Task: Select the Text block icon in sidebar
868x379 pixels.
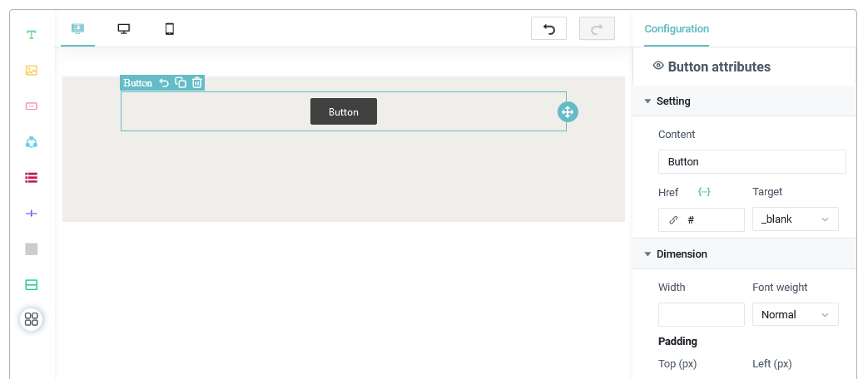Action: 32,35
